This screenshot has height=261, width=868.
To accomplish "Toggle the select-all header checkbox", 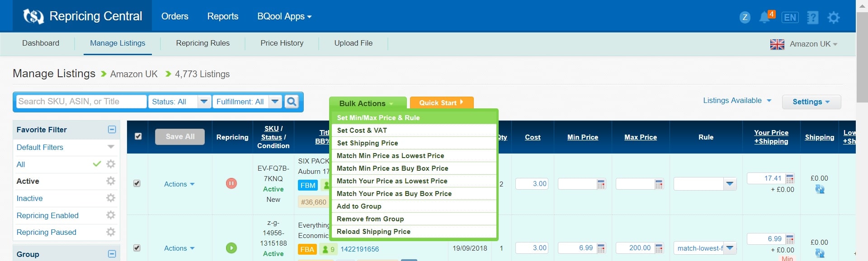I will 138,136.
